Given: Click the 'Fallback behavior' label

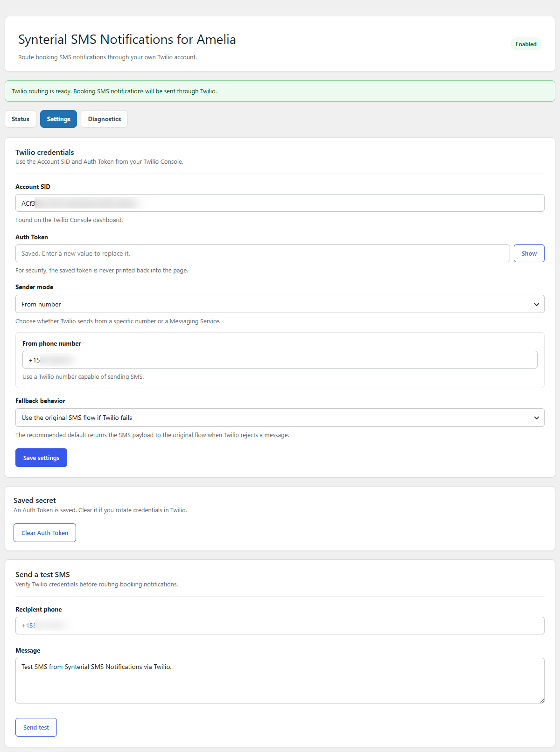Looking at the screenshot, I should (40, 401).
